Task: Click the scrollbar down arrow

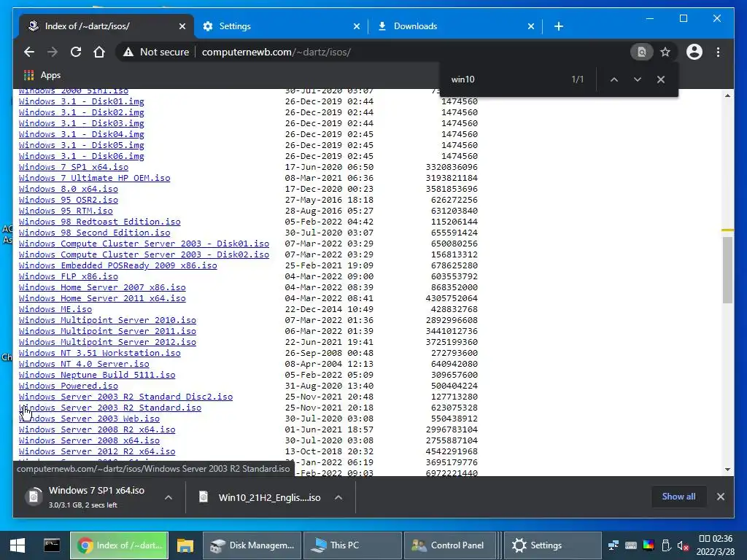Action: click(727, 470)
